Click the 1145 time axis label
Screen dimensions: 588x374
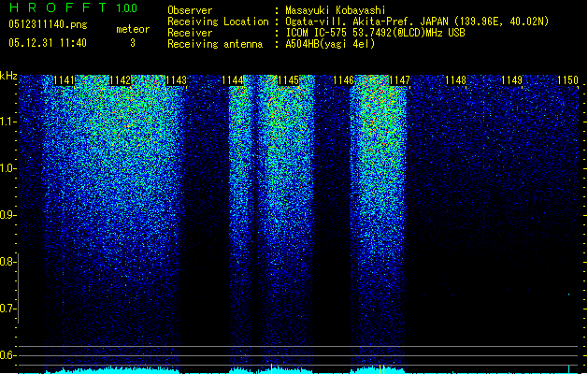pyautogui.click(x=288, y=80)
